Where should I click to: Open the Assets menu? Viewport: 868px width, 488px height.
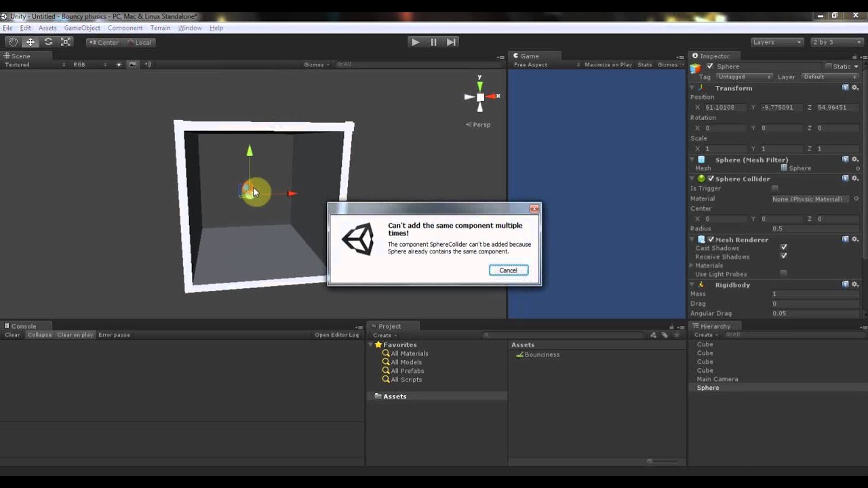click(x=47, y=28)
